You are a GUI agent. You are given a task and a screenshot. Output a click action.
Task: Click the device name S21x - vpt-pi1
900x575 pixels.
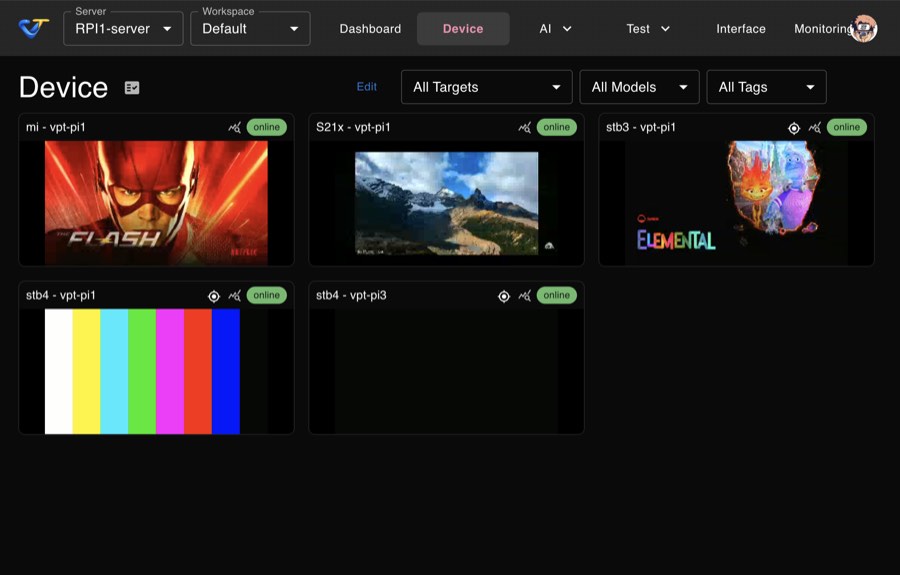pos(353,127)
